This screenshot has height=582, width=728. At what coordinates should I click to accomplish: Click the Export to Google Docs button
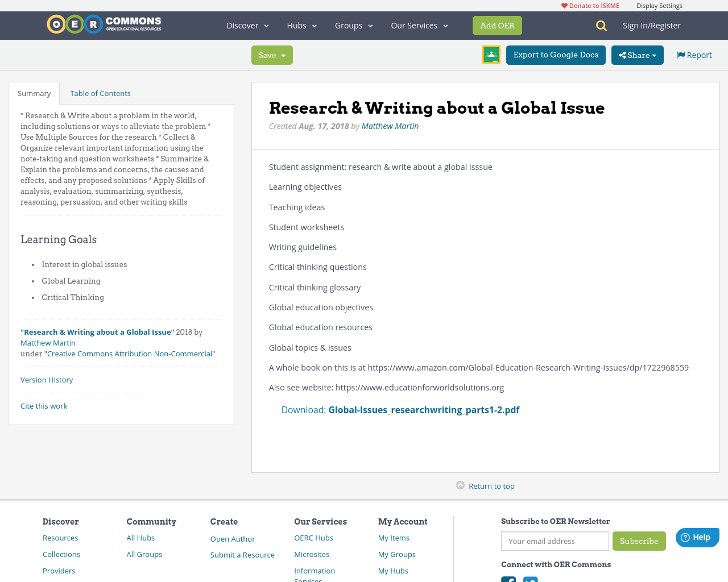tap(556, 54)
